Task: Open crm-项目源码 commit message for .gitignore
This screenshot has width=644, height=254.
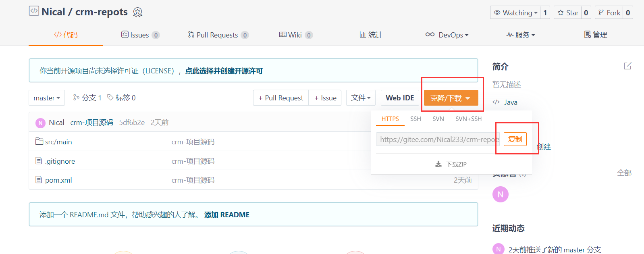Action: (193, 161)
